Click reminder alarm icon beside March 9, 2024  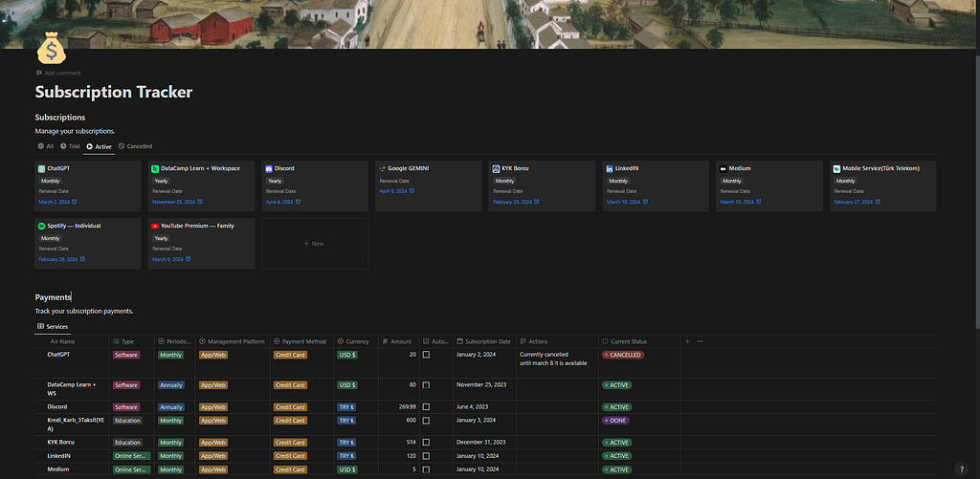click(189, 258)
